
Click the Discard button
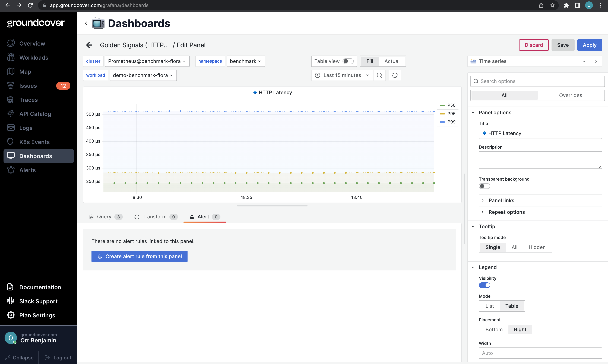533,45
